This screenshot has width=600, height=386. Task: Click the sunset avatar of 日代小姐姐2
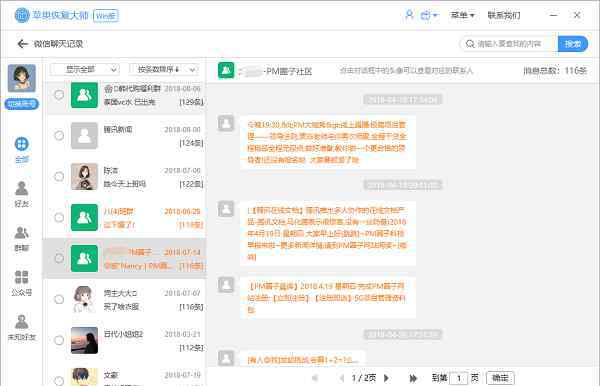tap(84, 340)
